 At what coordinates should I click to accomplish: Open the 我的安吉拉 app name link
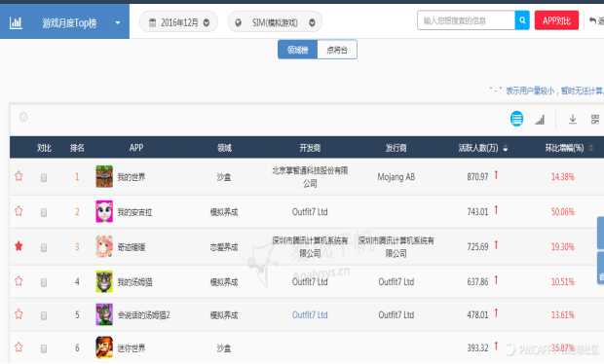pyautogui.click(x=134, y=212)
